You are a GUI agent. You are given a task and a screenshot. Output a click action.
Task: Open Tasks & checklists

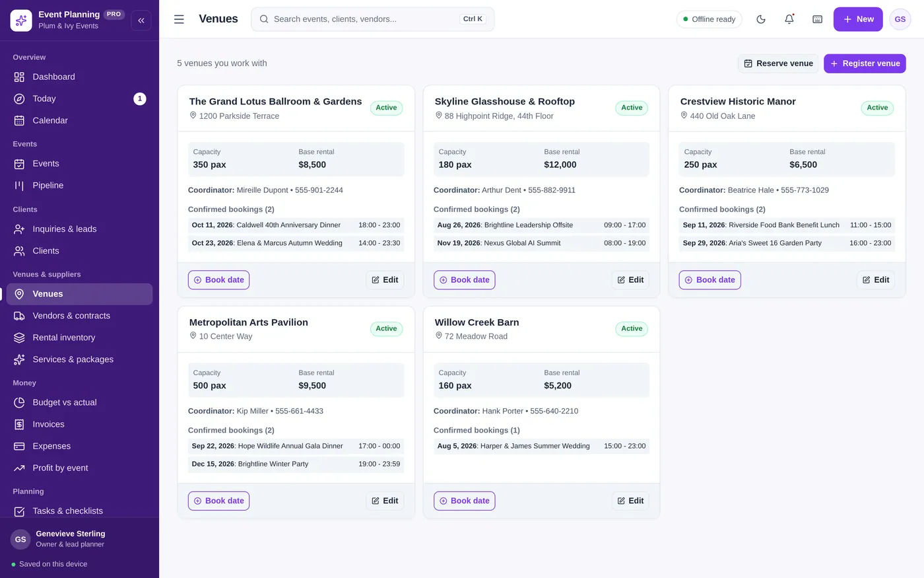pyautogui.click(x=79, y=511)
